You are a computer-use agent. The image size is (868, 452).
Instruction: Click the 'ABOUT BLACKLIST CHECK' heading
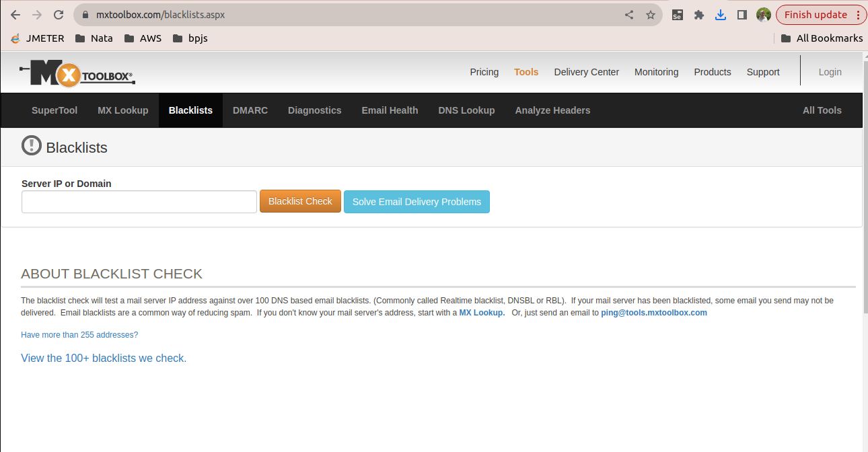click(112, 274)
